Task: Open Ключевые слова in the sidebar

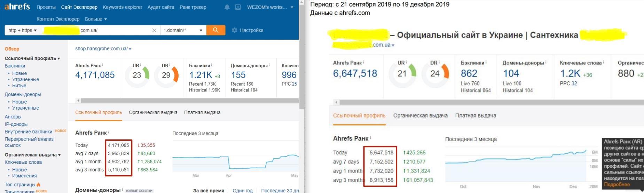Action: pos(23,162)
